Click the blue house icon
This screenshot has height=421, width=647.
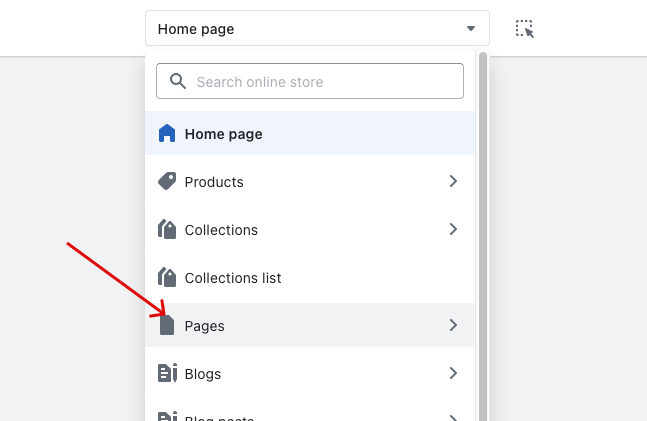pyautogui.click(x=167, y=134)
